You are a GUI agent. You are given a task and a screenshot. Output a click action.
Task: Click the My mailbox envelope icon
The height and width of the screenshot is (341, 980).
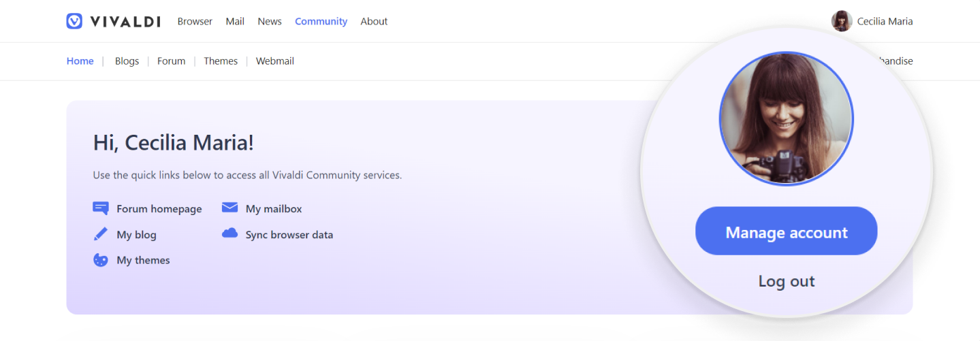[x=230, y=208]
